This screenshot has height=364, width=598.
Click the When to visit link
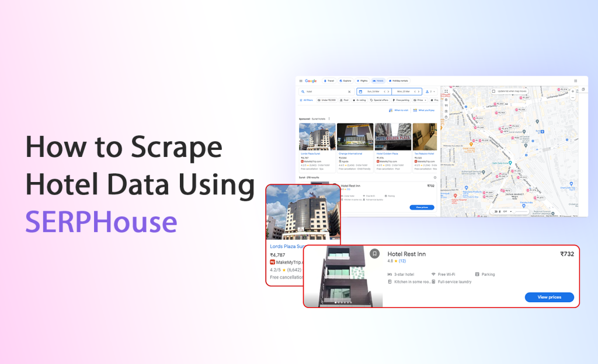point(398,110)
